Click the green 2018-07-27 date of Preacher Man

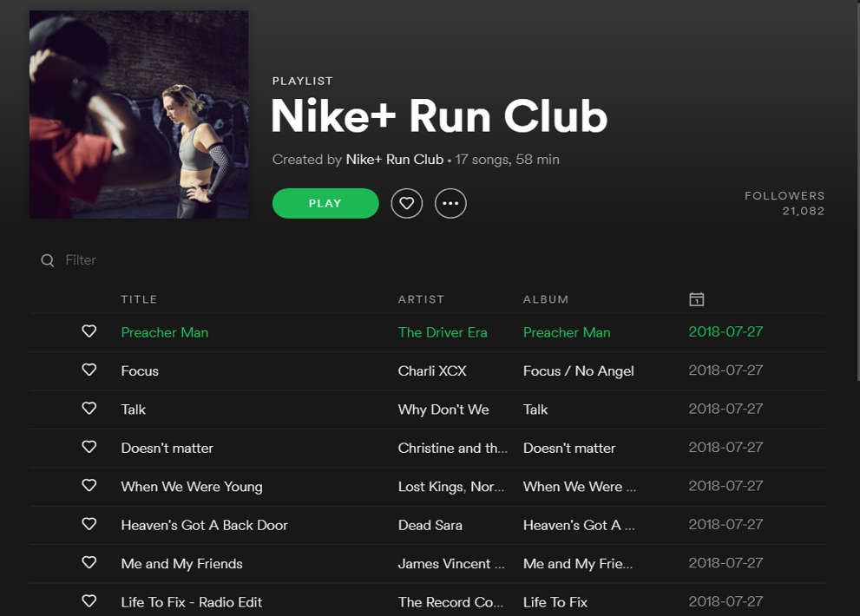coord(725,332)
